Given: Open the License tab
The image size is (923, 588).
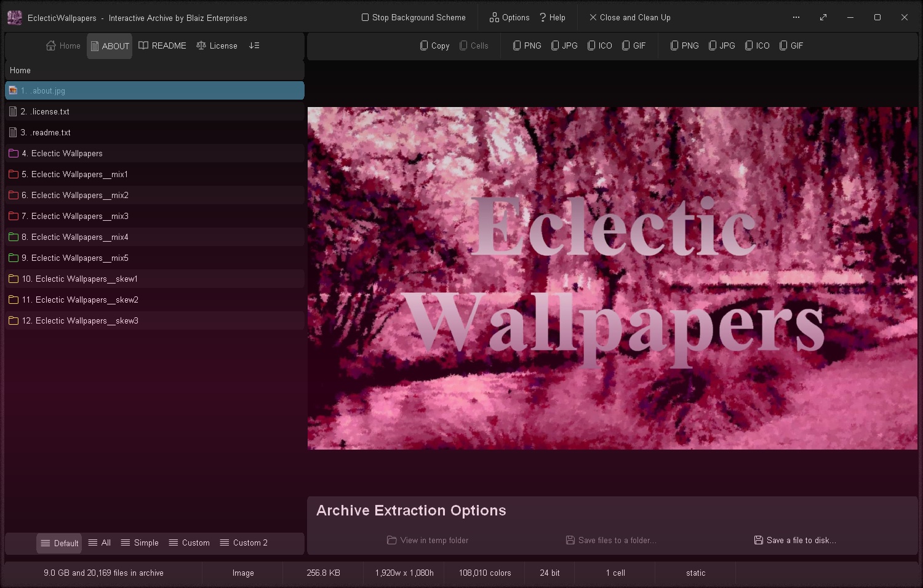Looking at the screenshot, I should (x=217, y=46).
